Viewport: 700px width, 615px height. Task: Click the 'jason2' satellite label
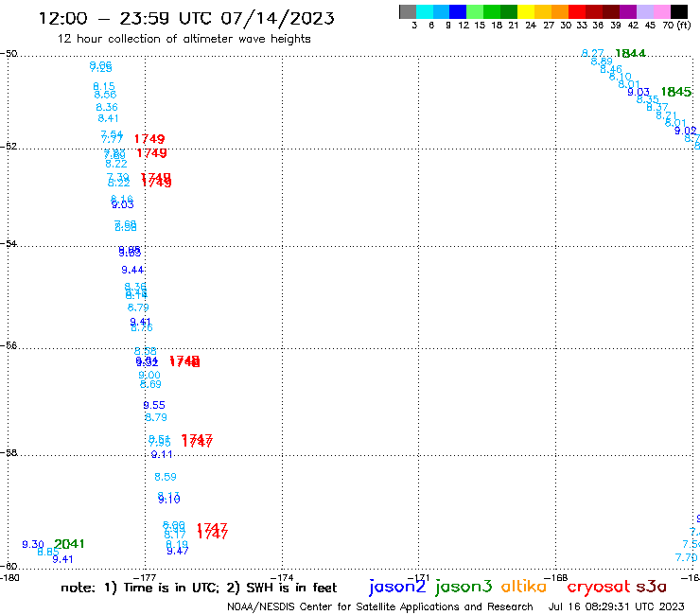pos(397,587)
